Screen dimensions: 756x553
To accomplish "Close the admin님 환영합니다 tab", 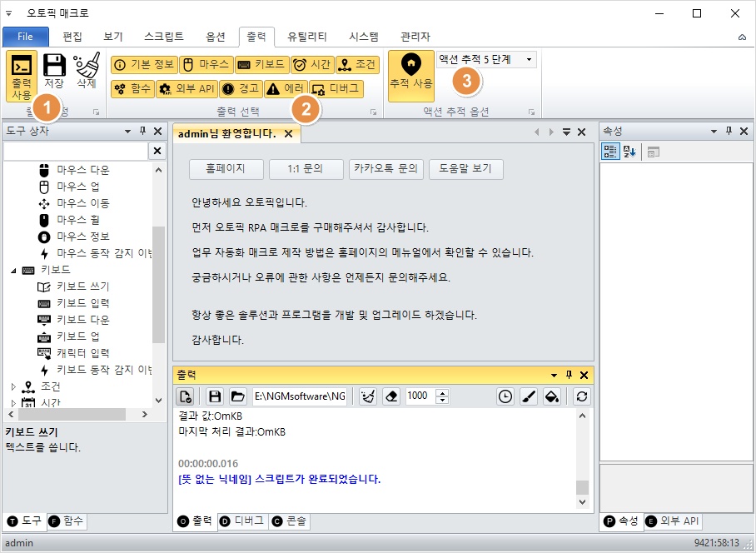I will point(288,133).
